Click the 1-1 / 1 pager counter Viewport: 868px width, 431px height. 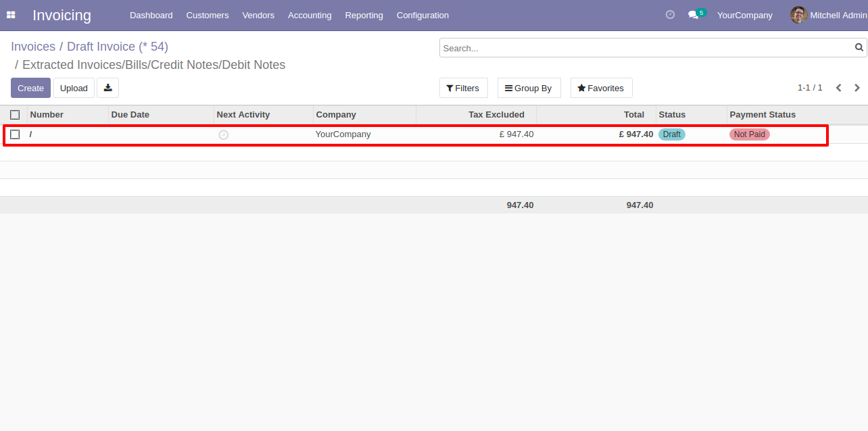[x=810, y=88]
